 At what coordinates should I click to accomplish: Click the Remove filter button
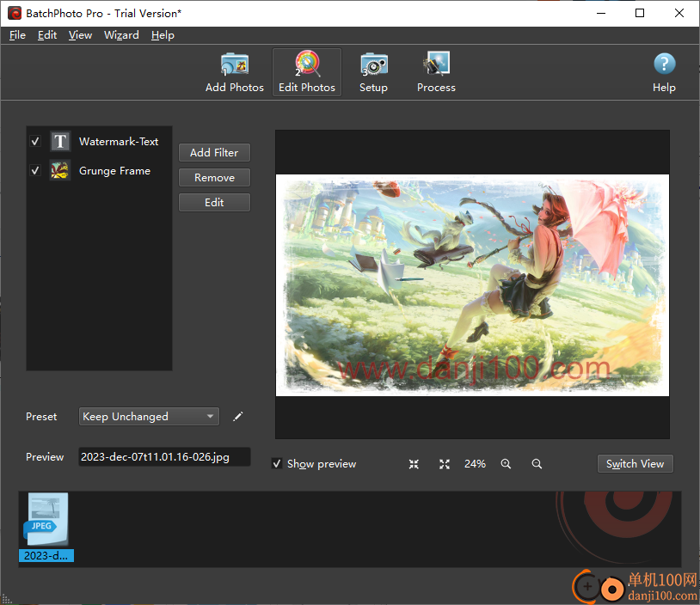click(x=214, y=178)
